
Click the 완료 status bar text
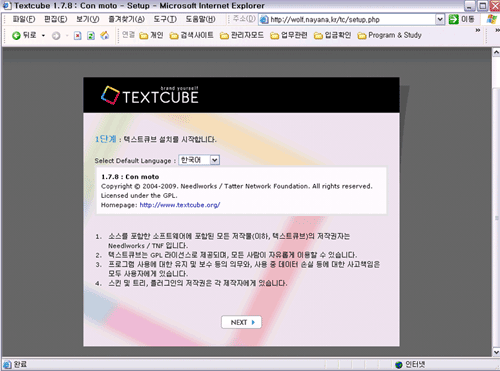coord(20,364)
